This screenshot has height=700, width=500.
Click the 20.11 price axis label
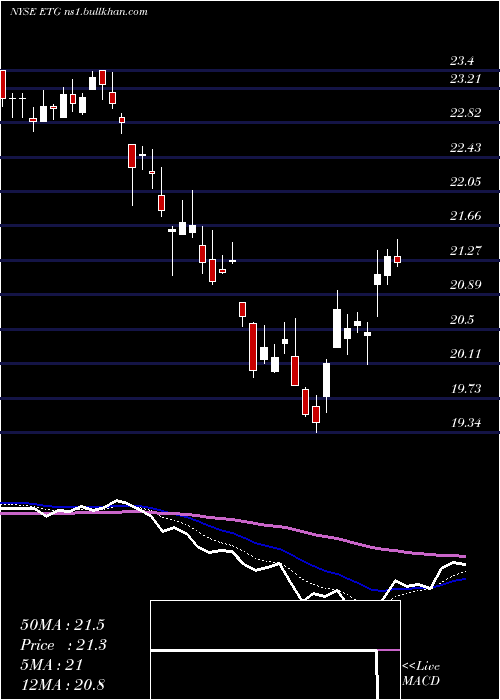[465, 354]
